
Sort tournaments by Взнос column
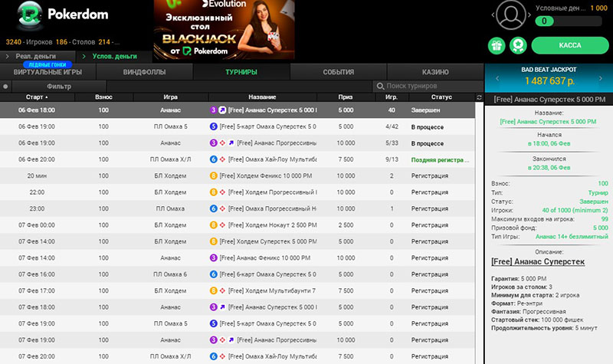click(x=103, y=97)
